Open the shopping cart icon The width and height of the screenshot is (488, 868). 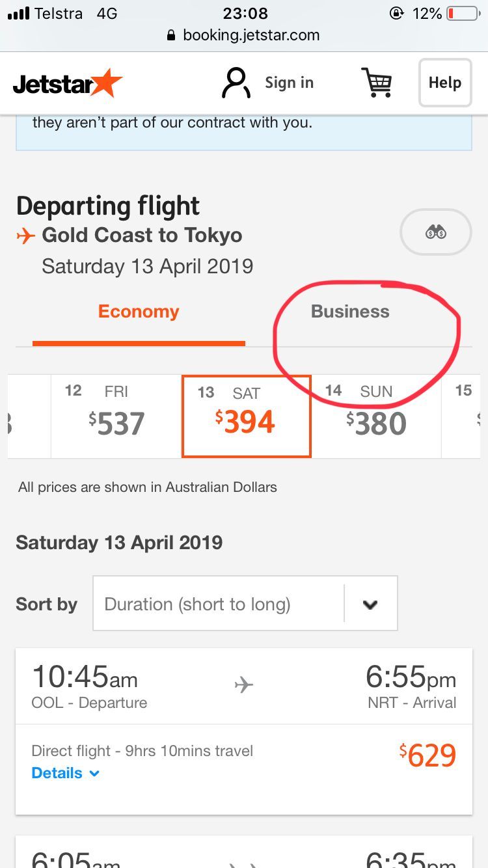point(377,83)
